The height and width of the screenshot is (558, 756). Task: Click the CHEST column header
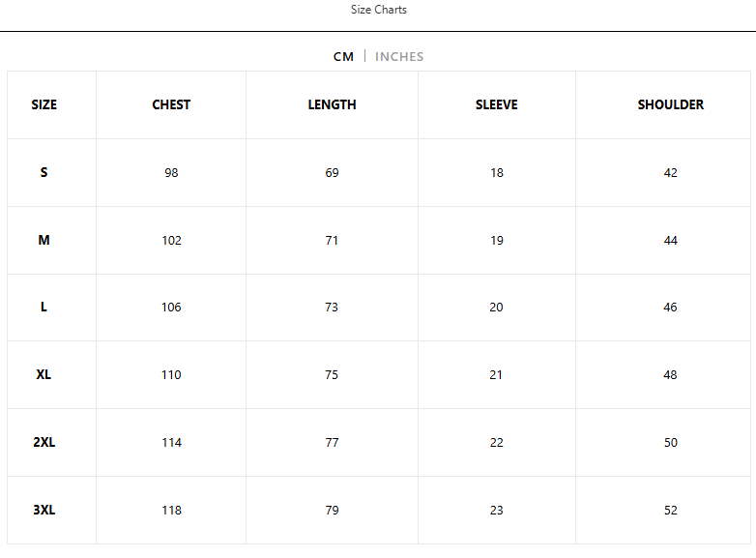click(171, 104)
